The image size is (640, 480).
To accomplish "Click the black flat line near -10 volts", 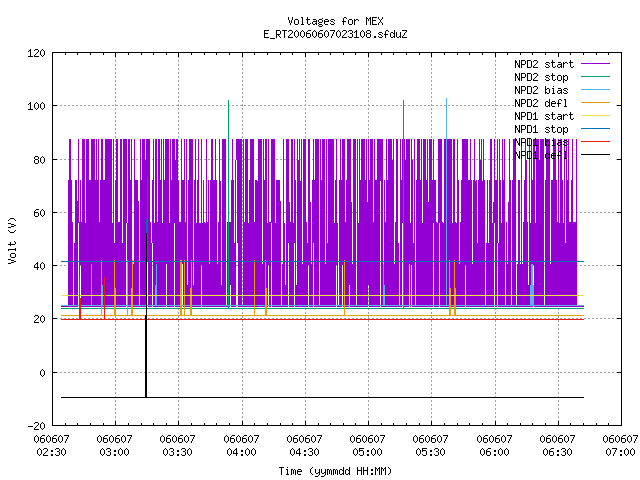I will click(x=322, y=398).
